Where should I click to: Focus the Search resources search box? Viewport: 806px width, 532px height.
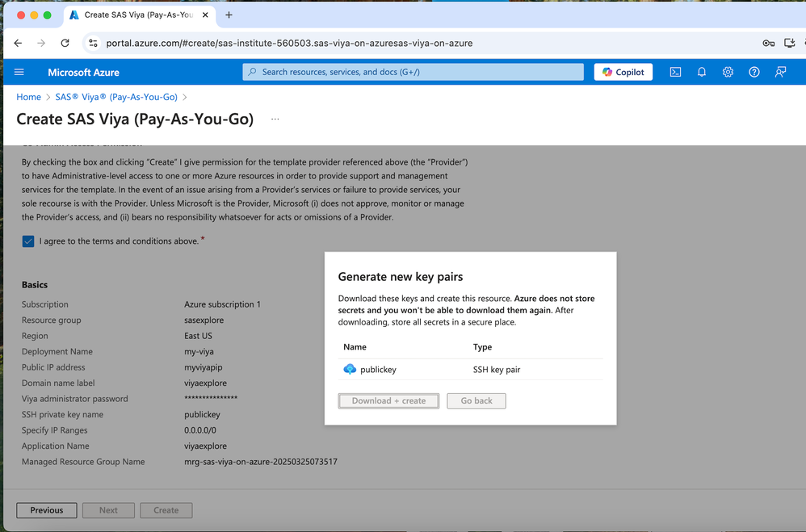pos(413,72)
